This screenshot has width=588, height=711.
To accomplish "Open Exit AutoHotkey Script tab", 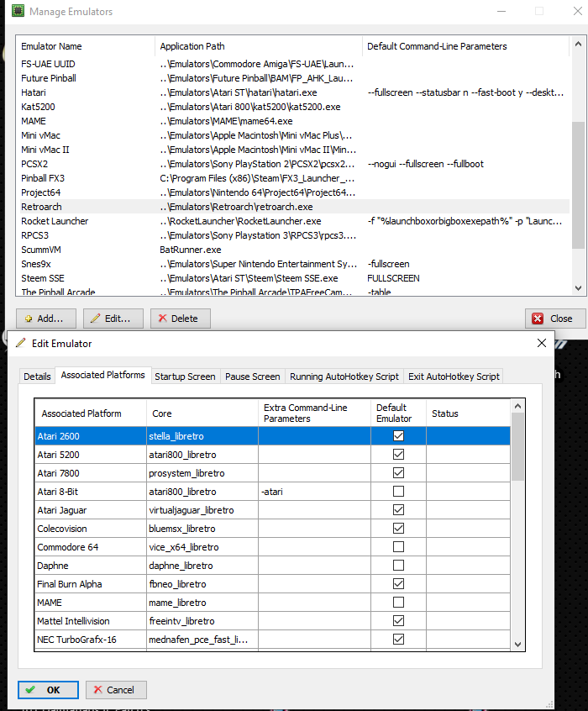I will coord(454,377).
